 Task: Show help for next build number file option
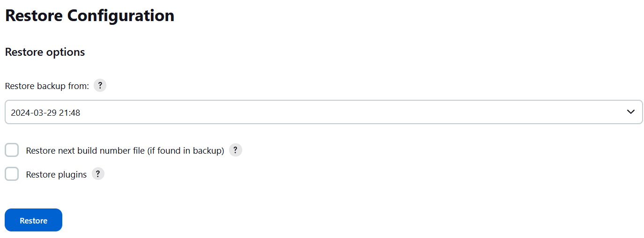click(x=236, y=150)
